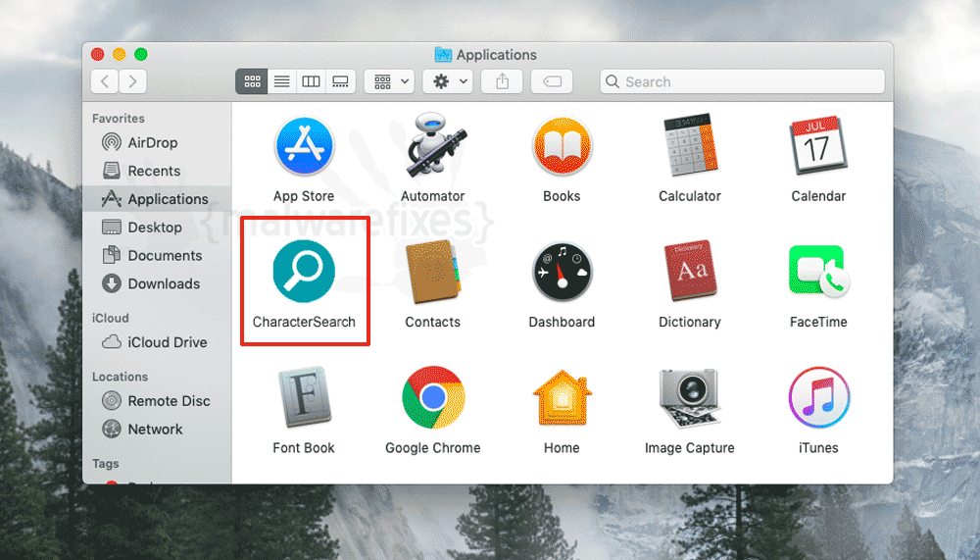The image size is (980, 560).
Task: Go forward with the right arrow button
Action: coord(132,81)
